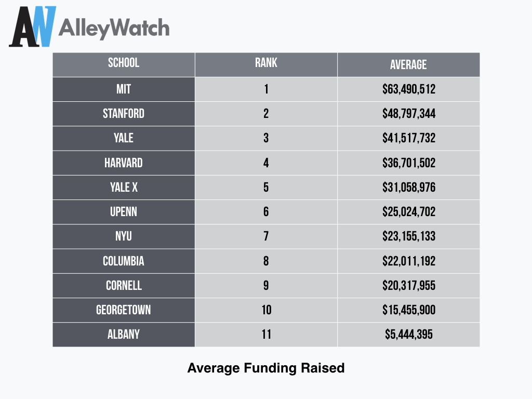
Task: Click the AlleyWatch wordmark text
Action: [114, 29]
